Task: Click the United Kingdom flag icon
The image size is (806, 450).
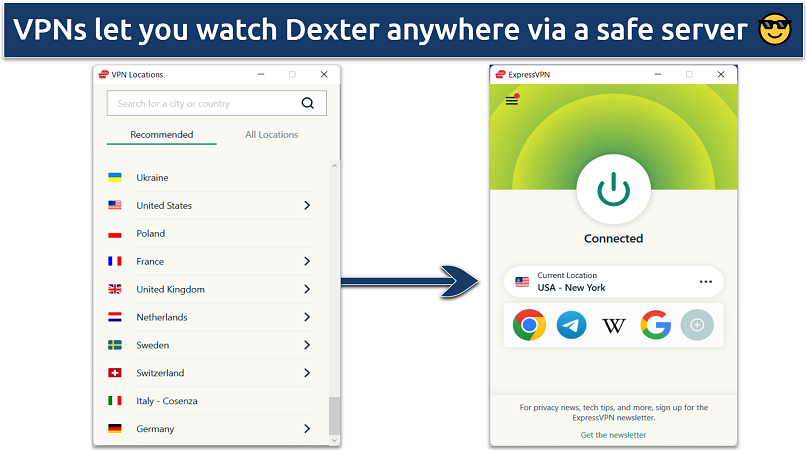Action: [115, 289]
